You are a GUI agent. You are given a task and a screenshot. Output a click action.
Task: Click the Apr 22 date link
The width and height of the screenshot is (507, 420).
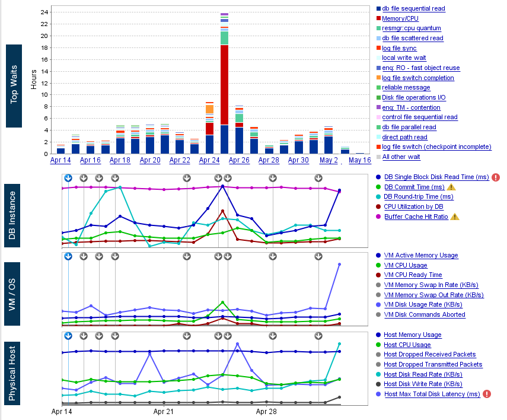click(180, 160)
